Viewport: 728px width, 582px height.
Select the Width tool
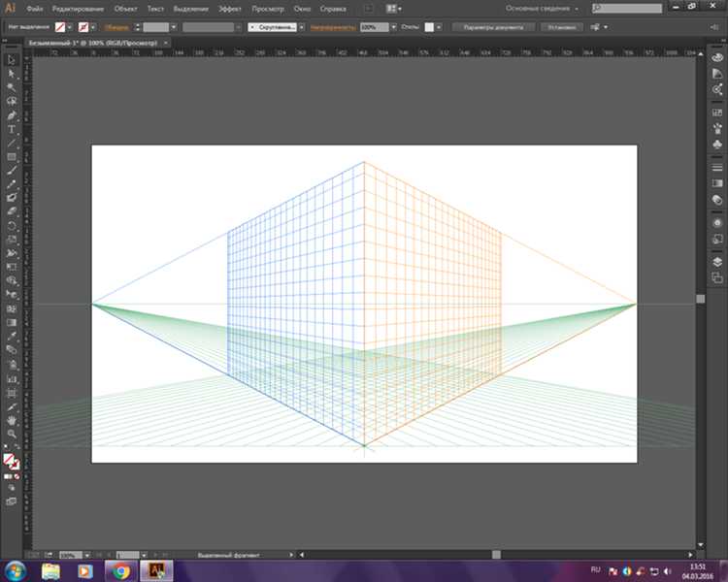[12, 253]
